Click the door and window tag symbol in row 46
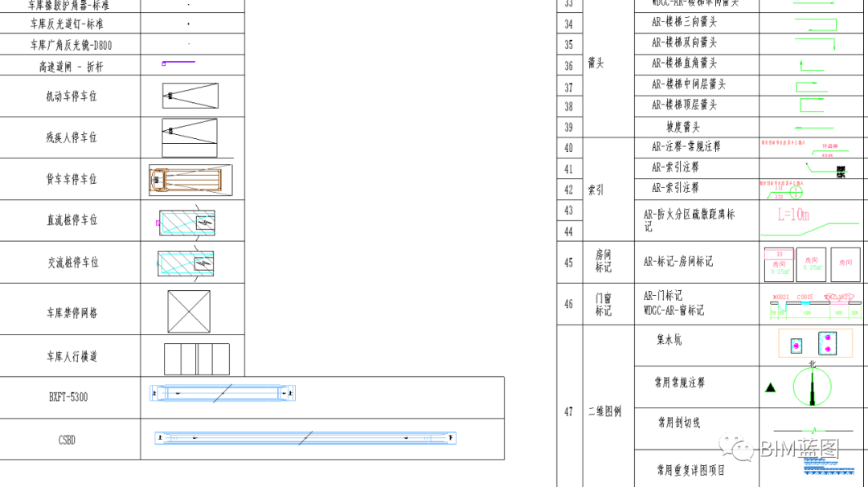Viewport: 868px width, 487px height. coord(816,306)
